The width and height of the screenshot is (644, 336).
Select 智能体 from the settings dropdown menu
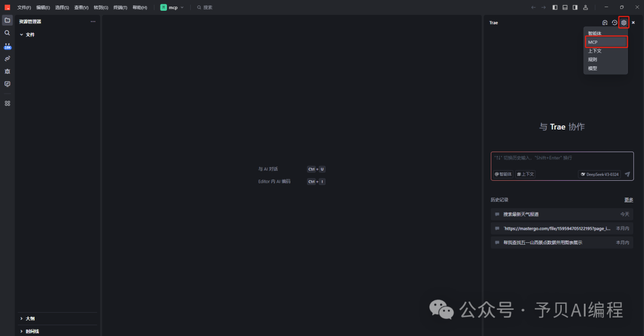pos(605,33)
